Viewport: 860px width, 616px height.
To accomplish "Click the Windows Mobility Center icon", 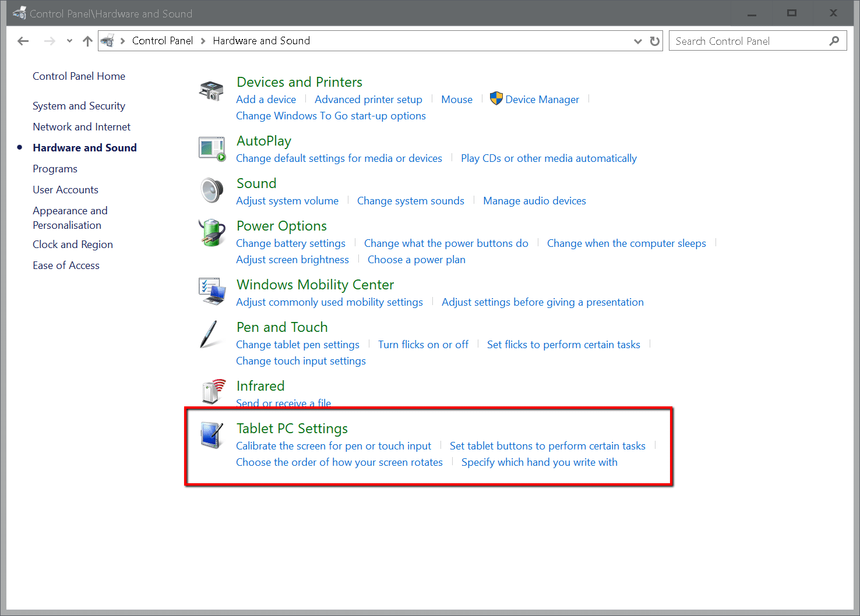I will point(212,291).
